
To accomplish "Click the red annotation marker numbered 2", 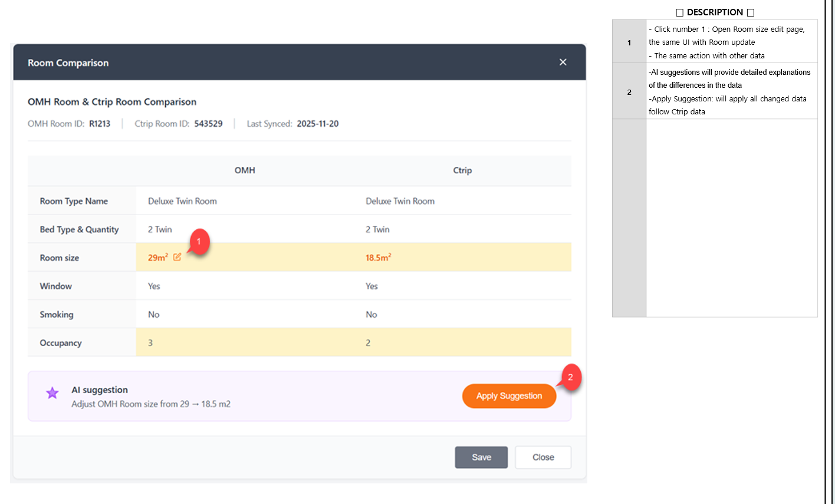I will pyautogui.click(x=570, y=377).
